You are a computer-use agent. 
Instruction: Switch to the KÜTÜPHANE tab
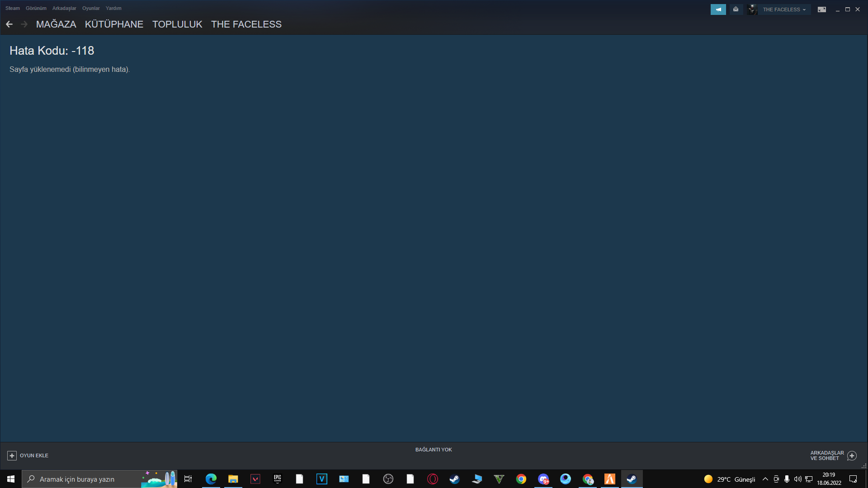(x=114, y=24)
